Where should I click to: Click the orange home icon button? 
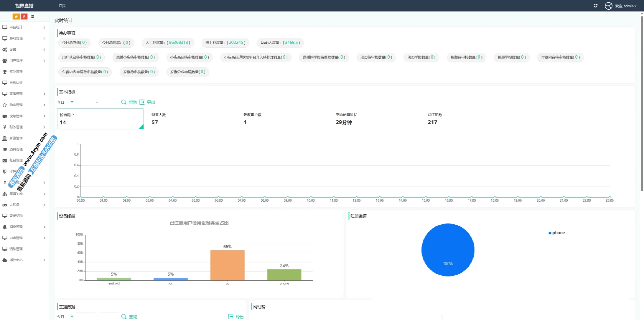[16, 17]
